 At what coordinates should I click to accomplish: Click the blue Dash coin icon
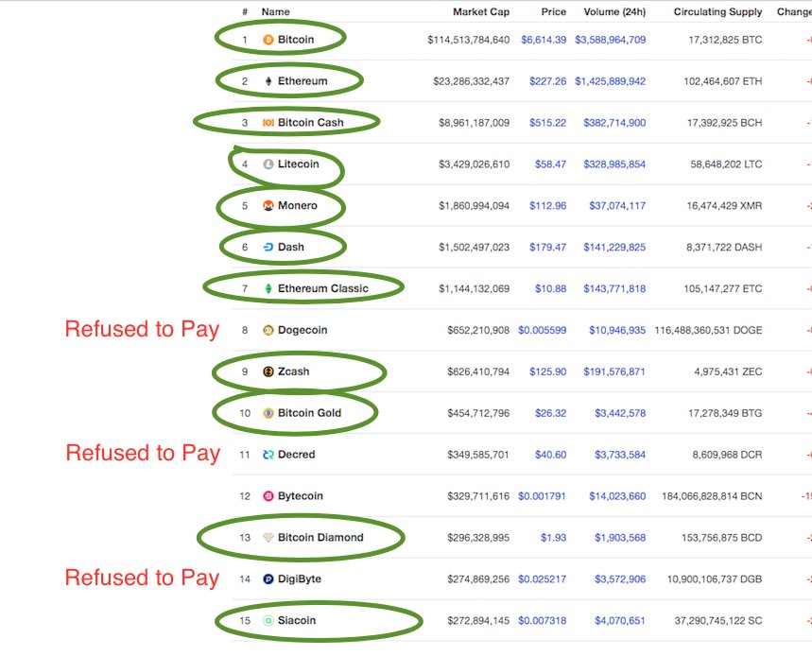[268, 247]
